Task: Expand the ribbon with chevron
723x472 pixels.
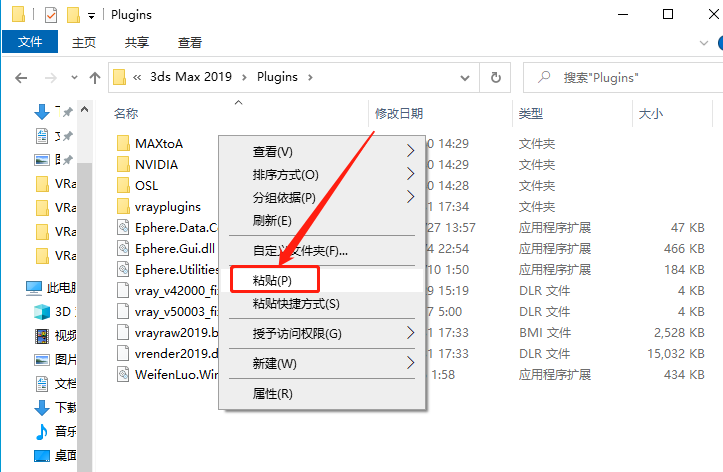Action: tap(704, 43)
